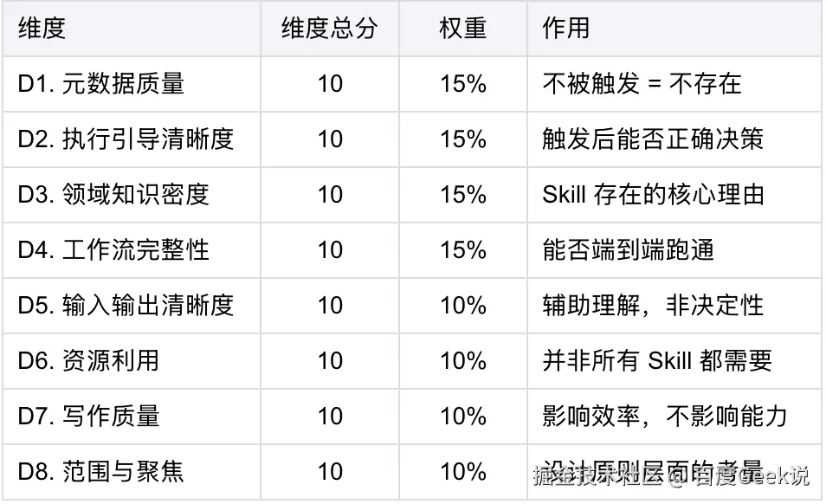
Task: Click the 辅助理解，非决定性 cell
Action: pos(653,306)
